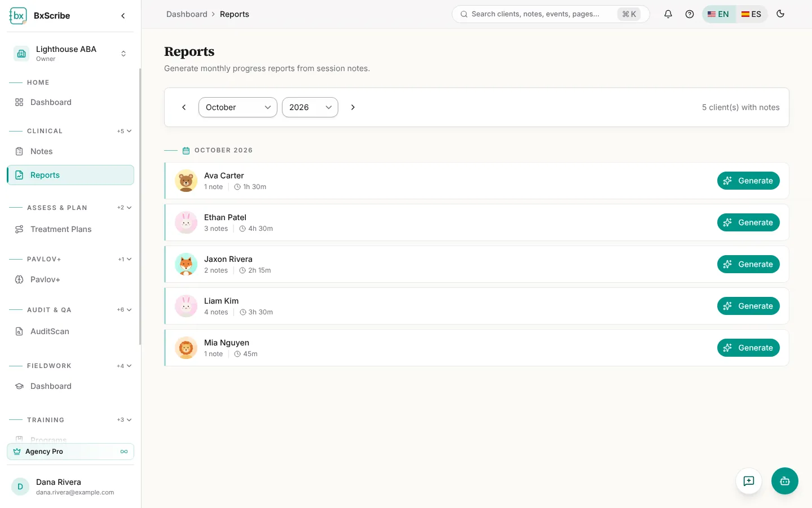Open Pavlov+ in the sidebar
This screenshot has width=812, height=508.
(x=70, y=279)
